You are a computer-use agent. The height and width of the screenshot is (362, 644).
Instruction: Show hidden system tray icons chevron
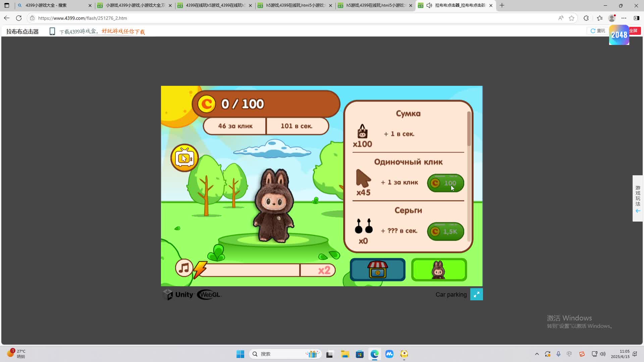point(537,354)
